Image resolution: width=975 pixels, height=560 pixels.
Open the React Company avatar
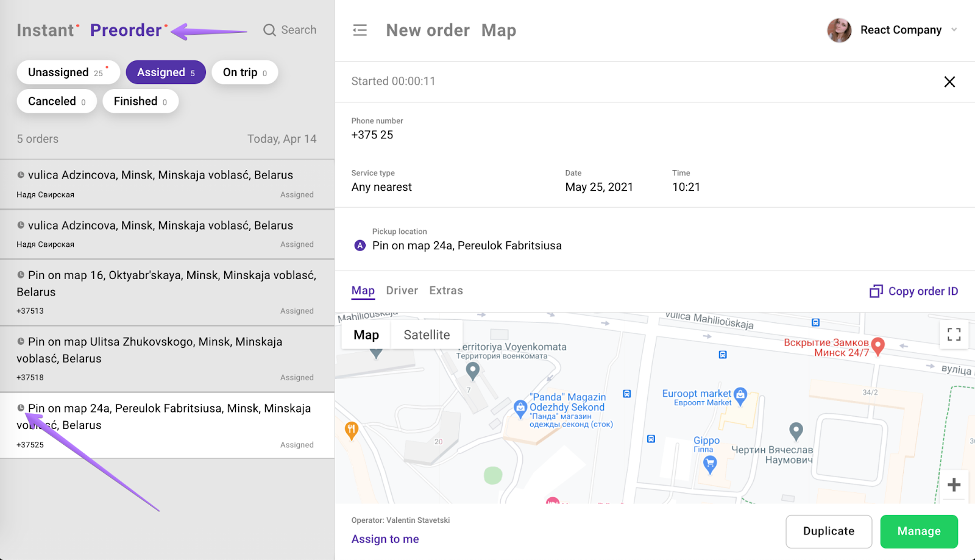pos(839,30)
